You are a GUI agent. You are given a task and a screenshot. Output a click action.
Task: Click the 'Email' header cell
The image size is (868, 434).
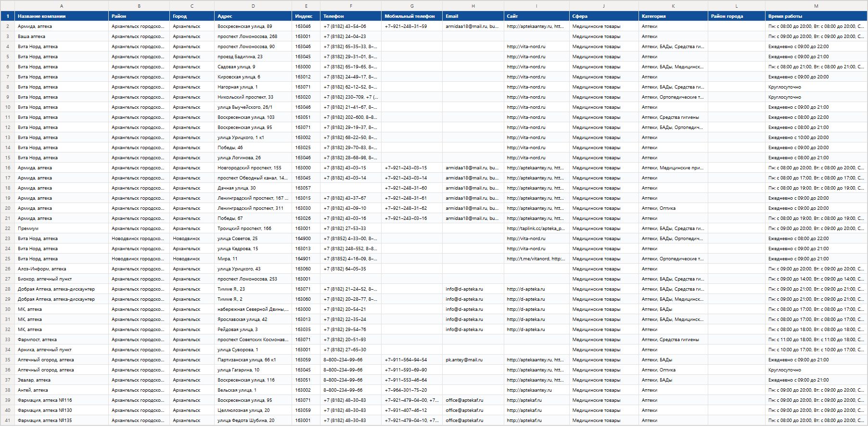pyautogui.click(x=473, y=16)
